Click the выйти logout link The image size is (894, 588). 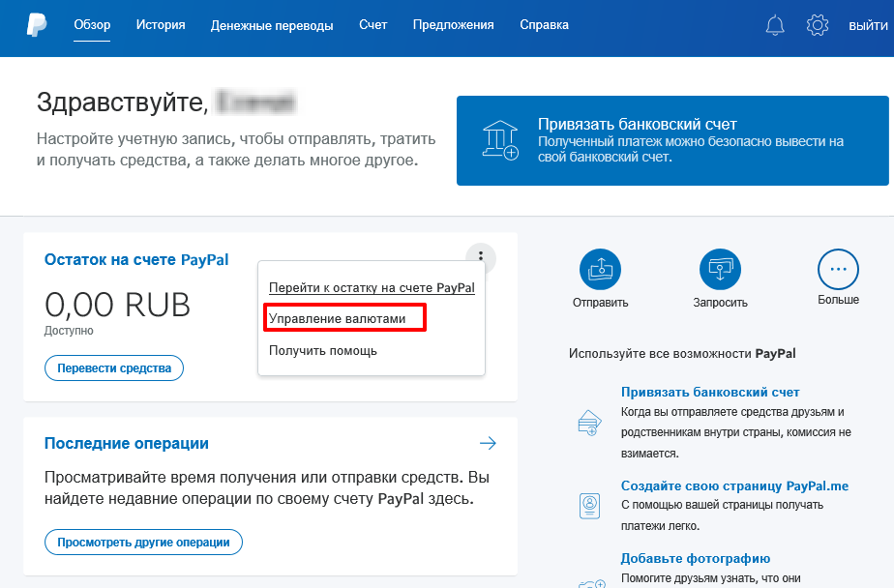pyautogui.click(x=868, y=26)
